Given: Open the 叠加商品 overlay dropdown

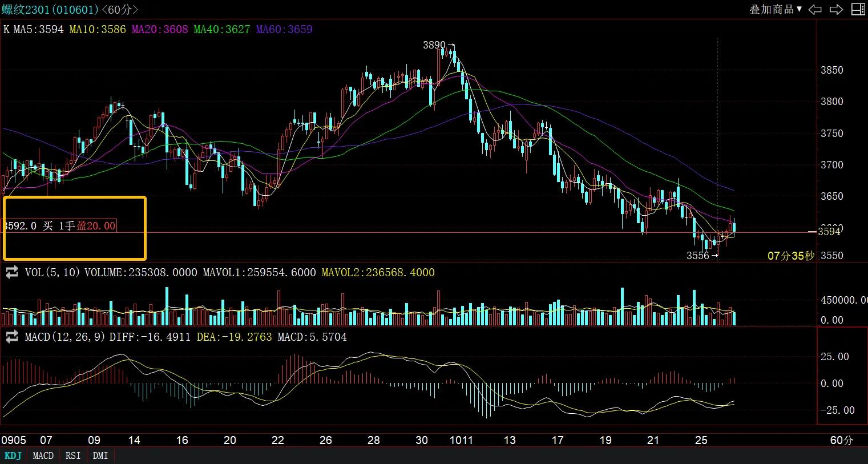Looking at the screenshot, I should 776,9.
